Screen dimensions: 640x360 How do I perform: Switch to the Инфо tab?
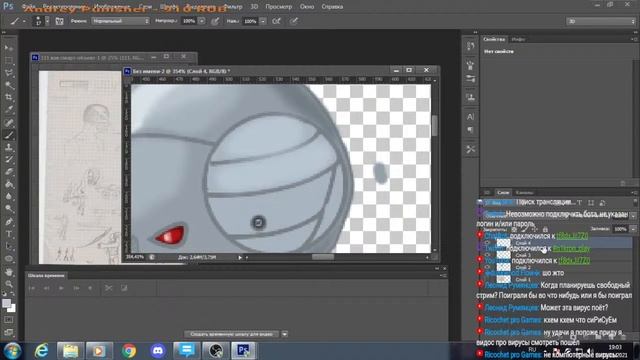[x=518, y=39]
